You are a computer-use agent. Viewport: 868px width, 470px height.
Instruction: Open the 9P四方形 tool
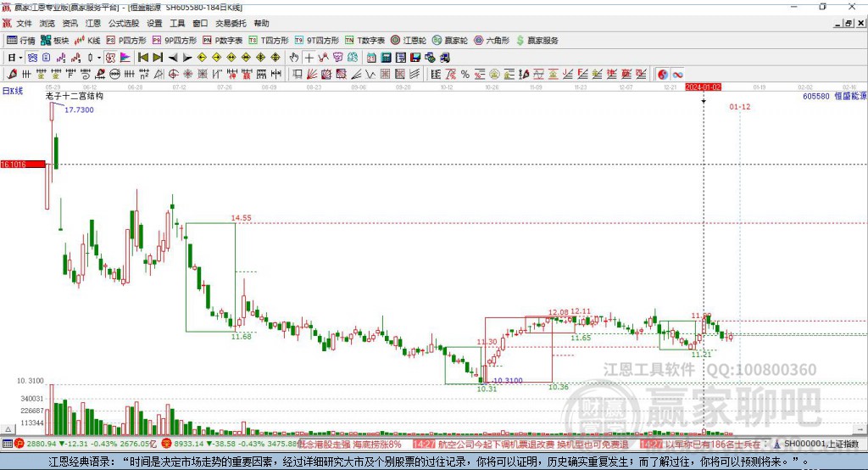pos(175,41)
